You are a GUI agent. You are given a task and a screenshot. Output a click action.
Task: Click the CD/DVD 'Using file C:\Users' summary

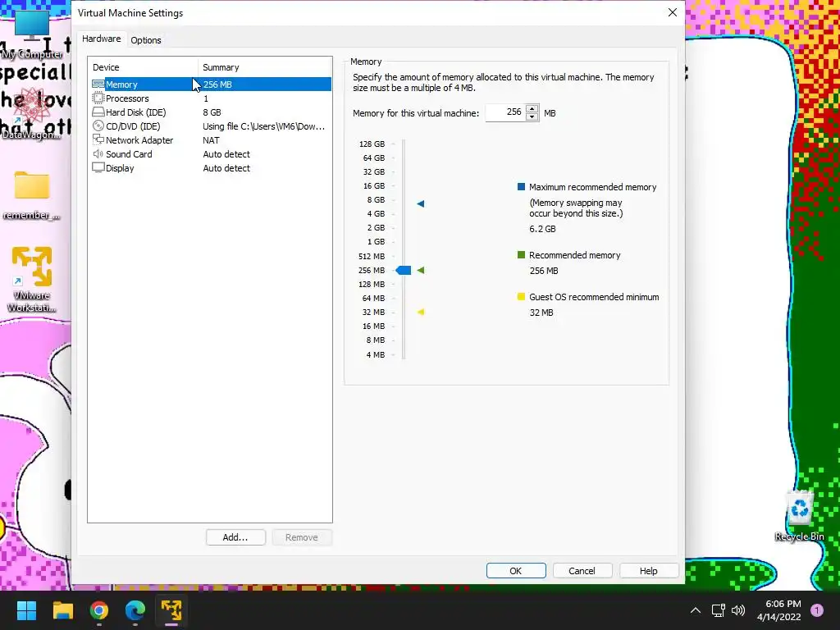click(263, 126)
